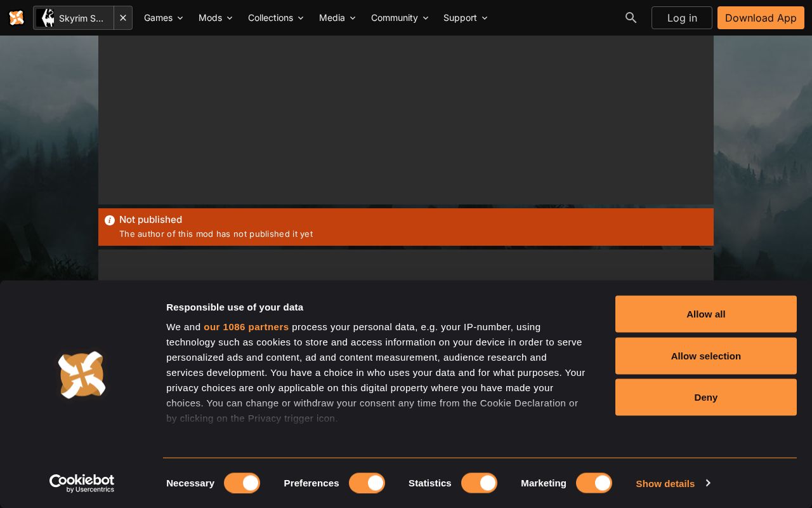Expand the Games dropdown menu

pos(164,18)
